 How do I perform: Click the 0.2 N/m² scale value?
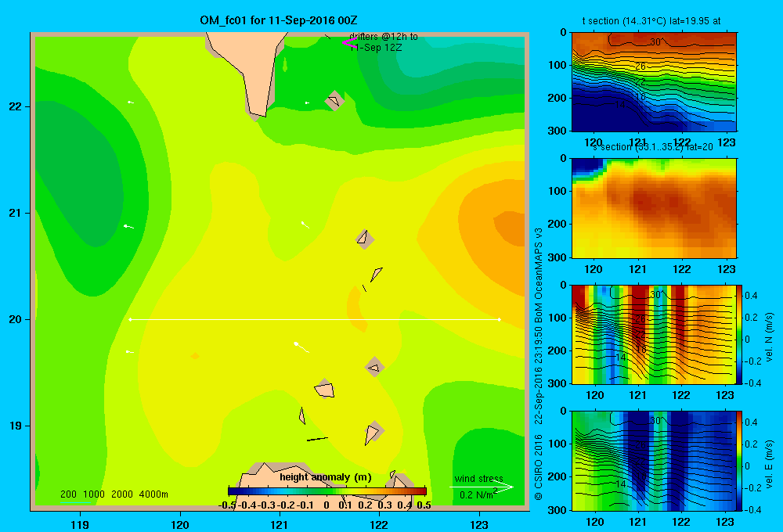click(x=478, y=494)
